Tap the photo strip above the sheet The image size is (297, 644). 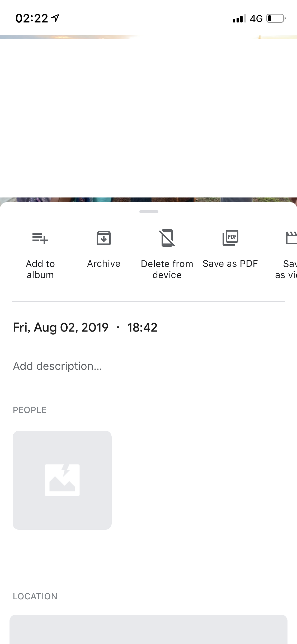(x=148, y=200)
